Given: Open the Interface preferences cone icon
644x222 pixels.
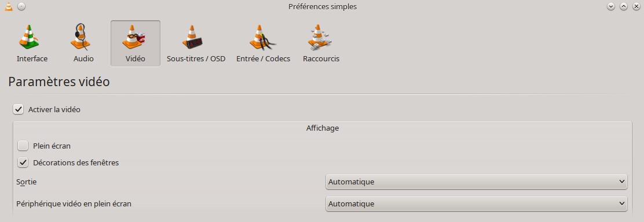Looking at the screenshot, I should (x=29, y=38).
